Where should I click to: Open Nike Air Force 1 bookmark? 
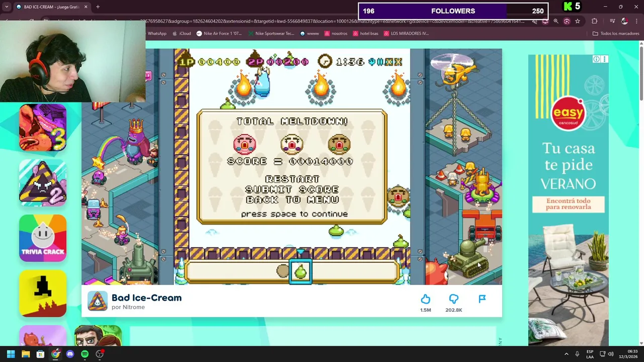coord(219,34)
